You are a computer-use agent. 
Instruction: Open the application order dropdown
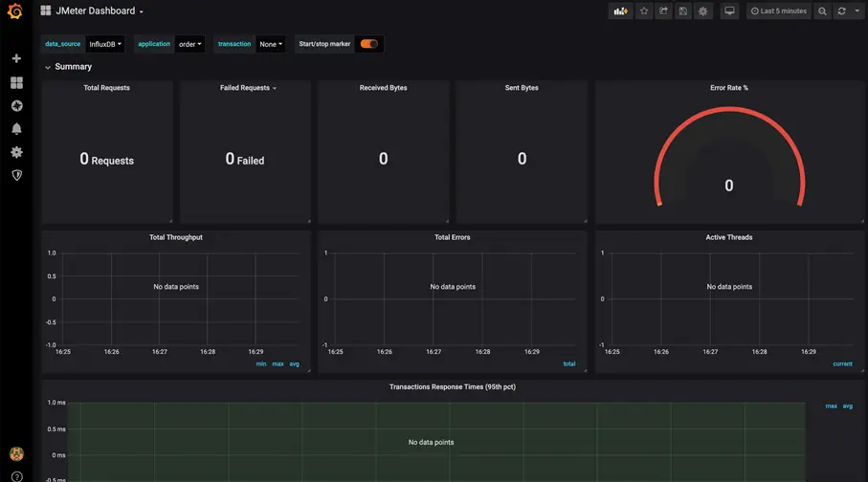(x=189, y=44)
